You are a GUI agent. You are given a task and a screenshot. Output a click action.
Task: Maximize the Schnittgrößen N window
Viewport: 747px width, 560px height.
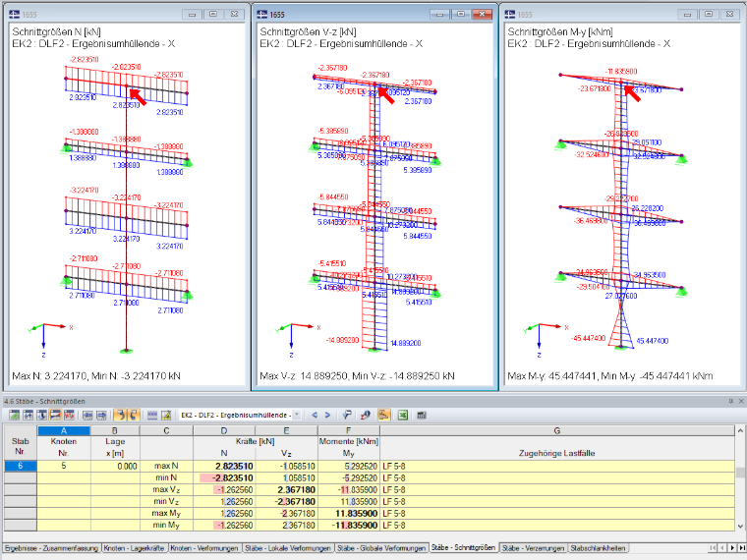pyautogui.click(x=213, y=15)
